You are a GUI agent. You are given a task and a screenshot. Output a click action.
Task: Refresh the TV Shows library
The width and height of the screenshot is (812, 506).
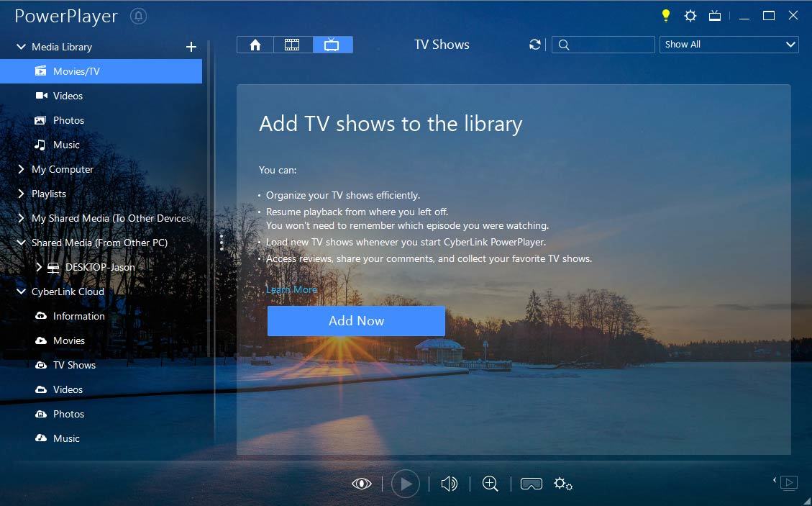click(x=535, y=45)
